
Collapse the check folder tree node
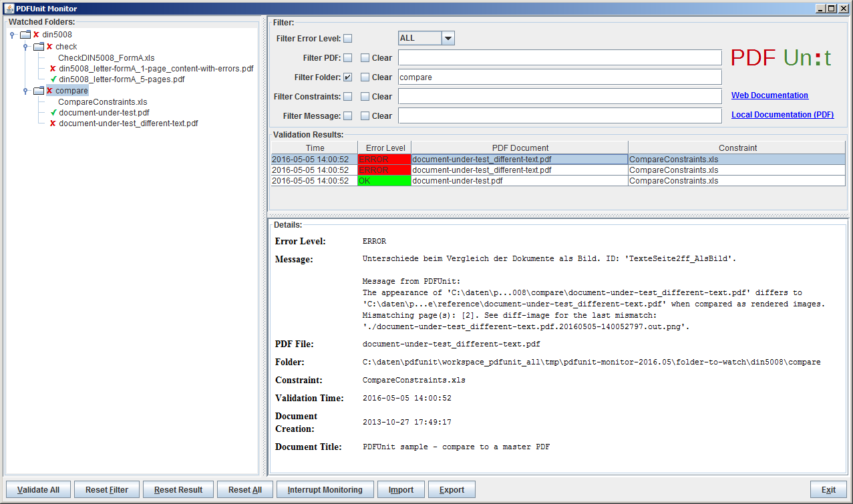tap(25, 47)
